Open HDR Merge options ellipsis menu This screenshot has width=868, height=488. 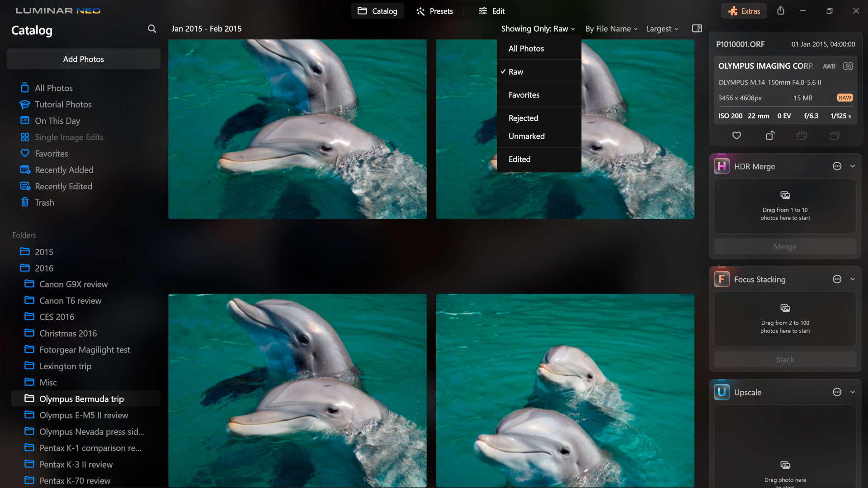click(x=837, y=166)
